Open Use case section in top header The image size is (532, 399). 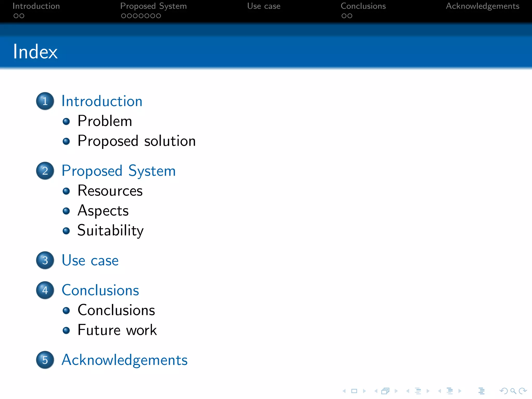264,6
